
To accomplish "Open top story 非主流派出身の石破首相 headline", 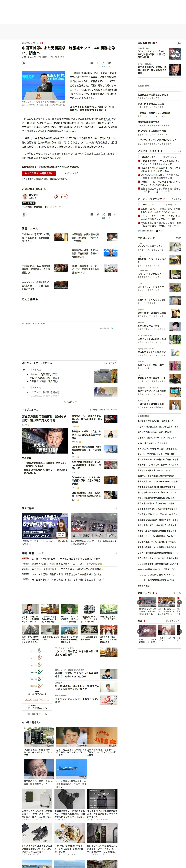I will pyautogui.click(x=44, y=418).
